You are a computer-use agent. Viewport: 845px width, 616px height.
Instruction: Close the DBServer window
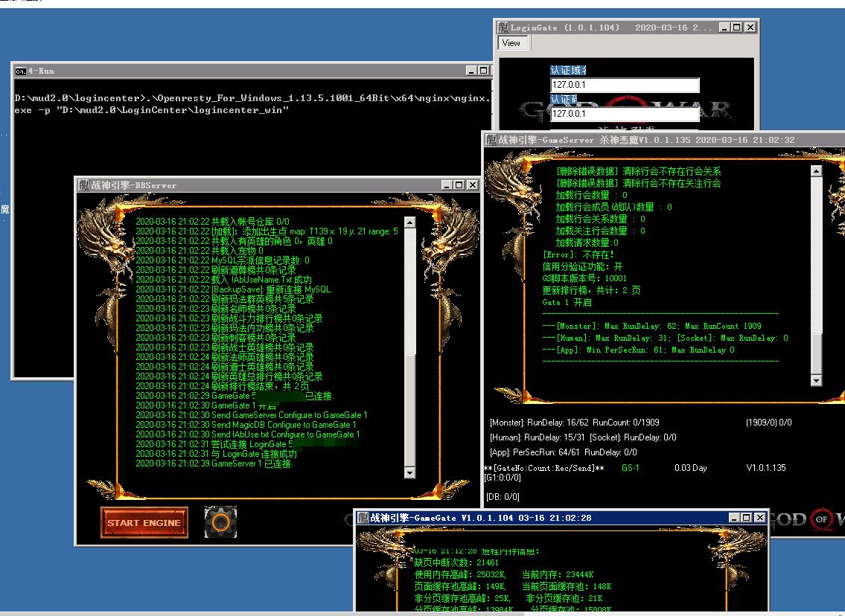[x=471, y=185]
